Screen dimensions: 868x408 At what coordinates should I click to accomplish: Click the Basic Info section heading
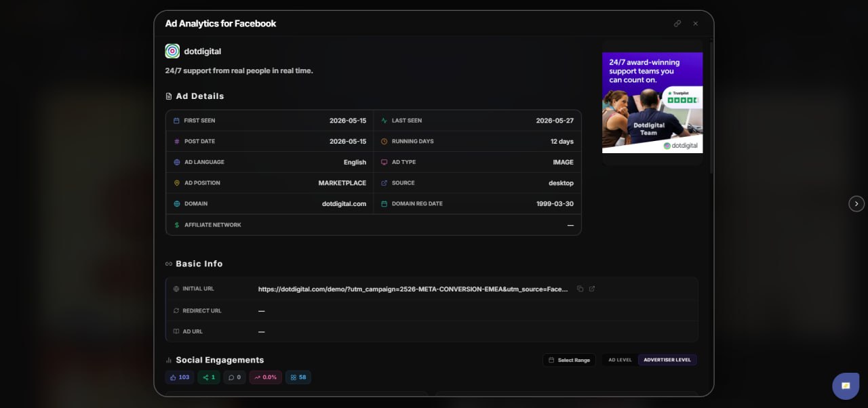click(x=199, y=264)
